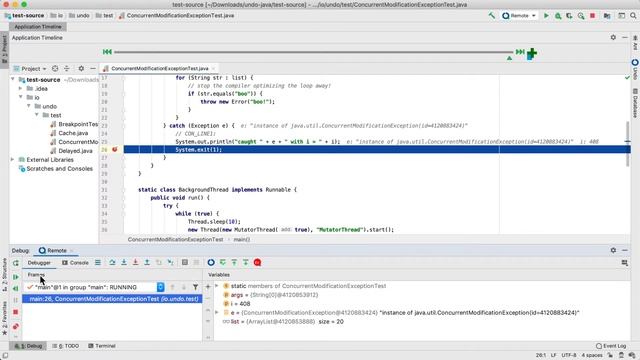Click the Remote debug session tab
Image resolution: width=640 pixels, height=360 pixels.
(x=56, y=251)
